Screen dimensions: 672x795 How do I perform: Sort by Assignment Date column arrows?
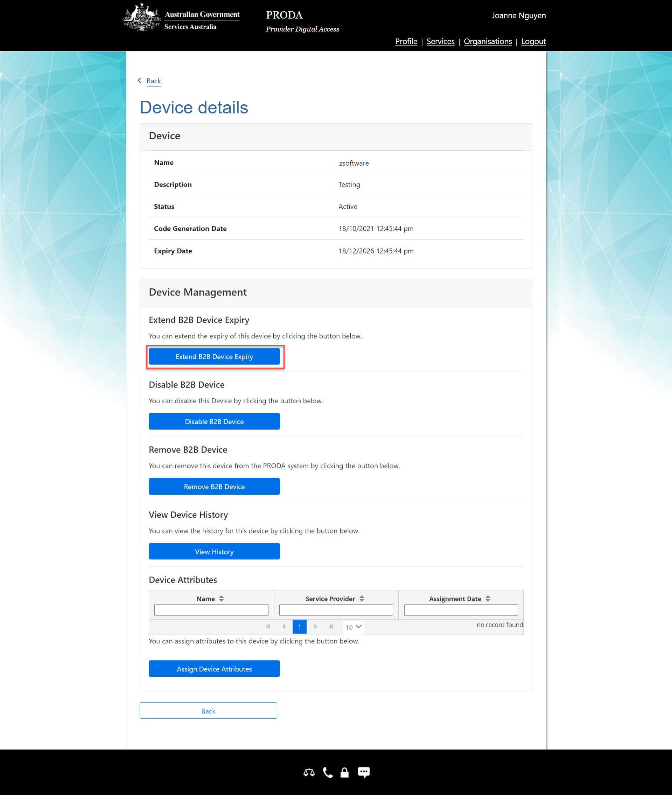click(488, 599)
